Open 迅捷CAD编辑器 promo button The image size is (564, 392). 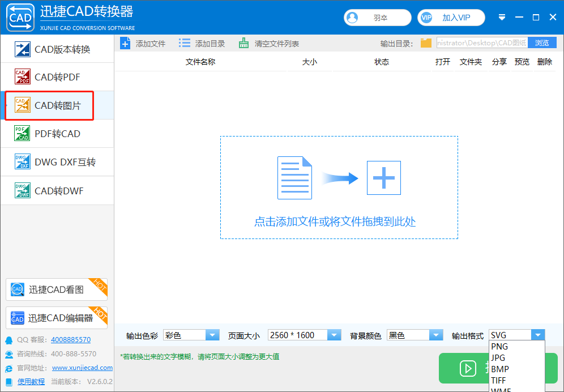(x=57, y=317)
